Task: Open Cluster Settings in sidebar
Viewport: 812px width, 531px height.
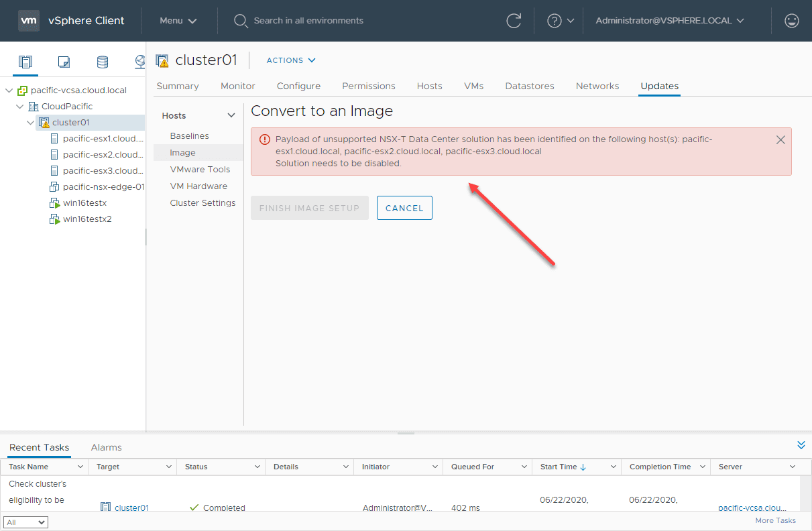Action: 202,203
